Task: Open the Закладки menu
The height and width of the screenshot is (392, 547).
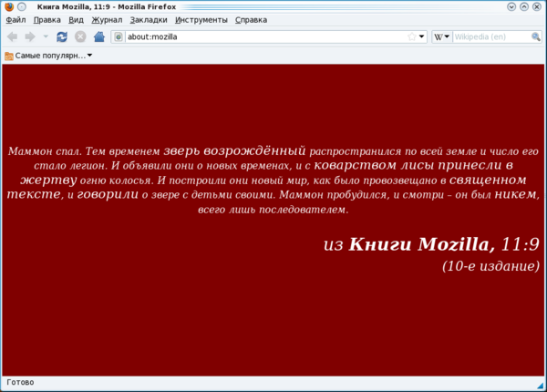Action: 149,20
